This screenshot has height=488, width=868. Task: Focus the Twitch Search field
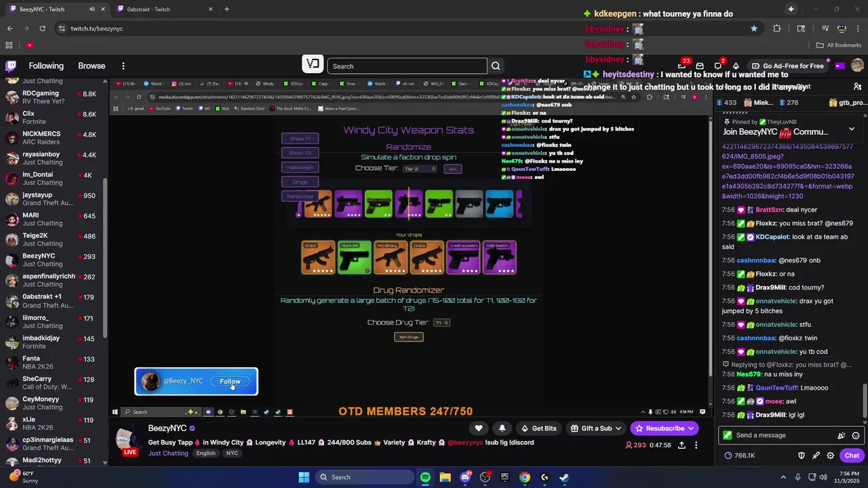tap(407, 66)
